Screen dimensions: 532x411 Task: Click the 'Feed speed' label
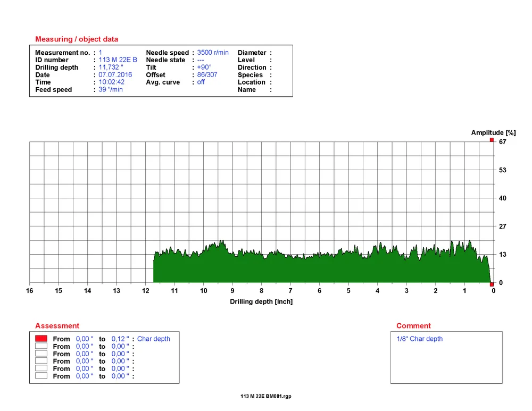point(54,90)
